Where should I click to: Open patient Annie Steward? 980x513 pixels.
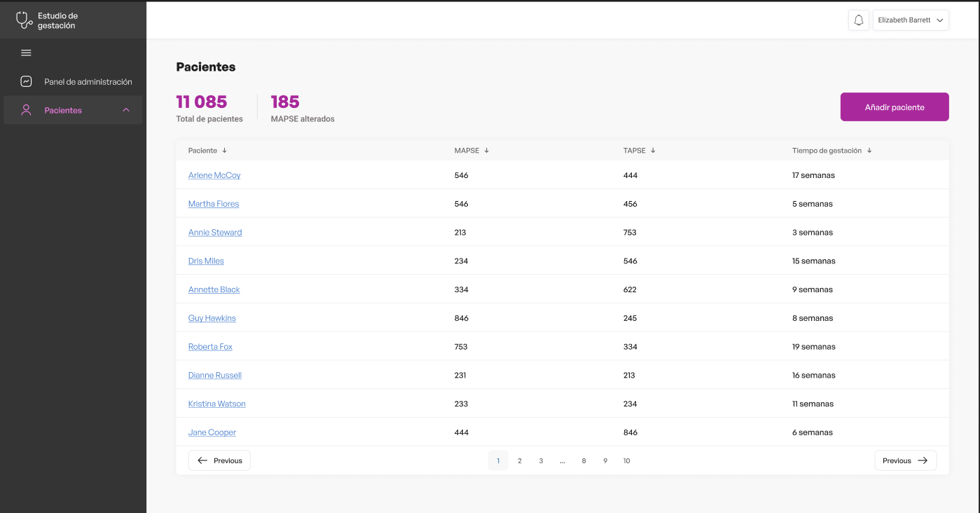pos(215,233)
